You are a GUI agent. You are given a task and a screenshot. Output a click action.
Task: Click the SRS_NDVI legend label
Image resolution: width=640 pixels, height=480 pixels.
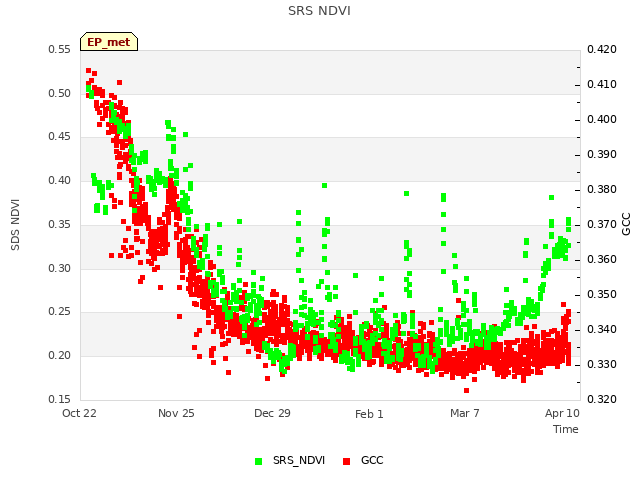click(299, 460)
